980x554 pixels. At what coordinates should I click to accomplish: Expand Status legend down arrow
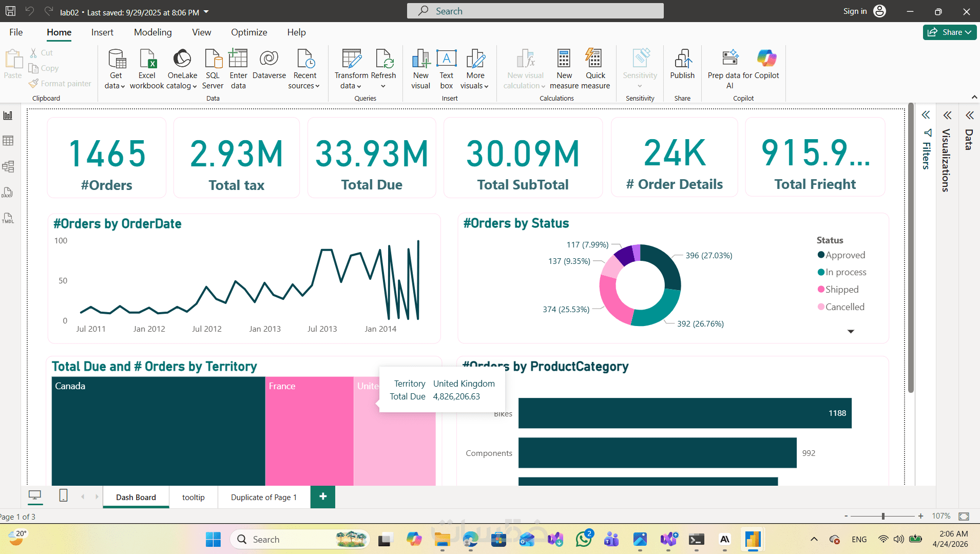(x=851, y=332)
